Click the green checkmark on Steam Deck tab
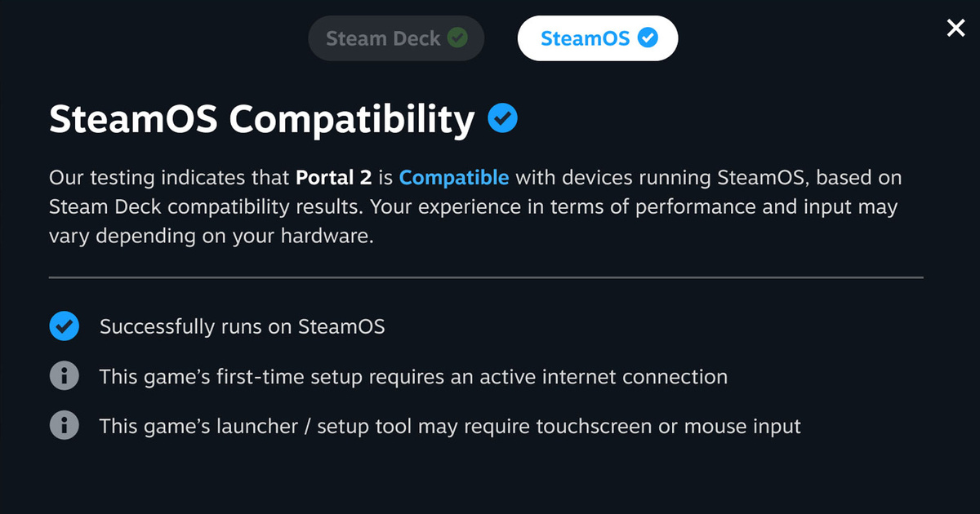 458,38
